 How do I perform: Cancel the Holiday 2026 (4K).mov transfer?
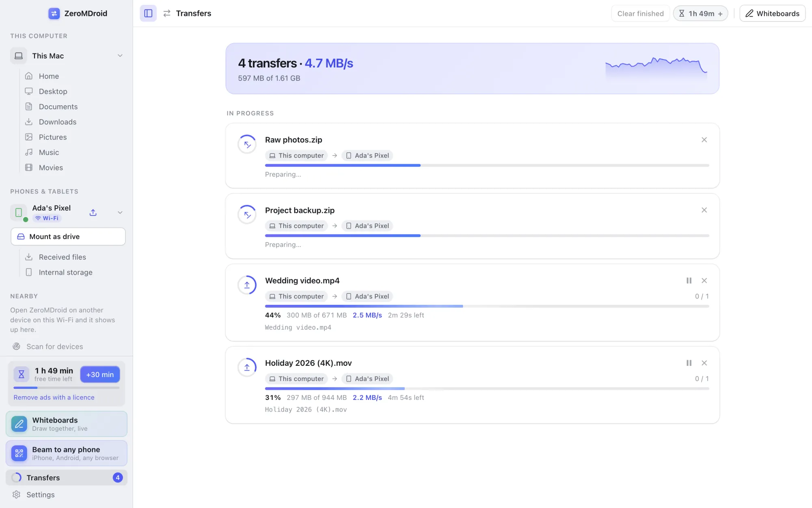(704, 363)
